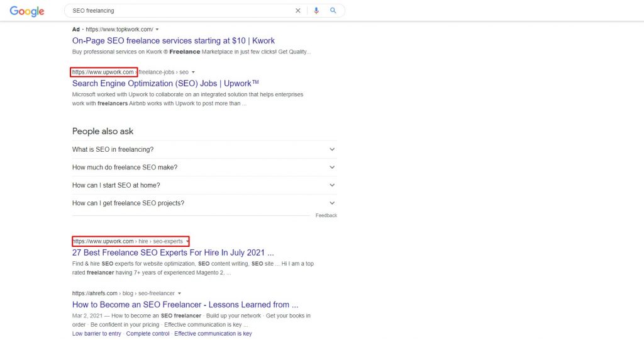
Task: Expand 'How much do freelance SEO make?' question
Action: tap(204, 167)
